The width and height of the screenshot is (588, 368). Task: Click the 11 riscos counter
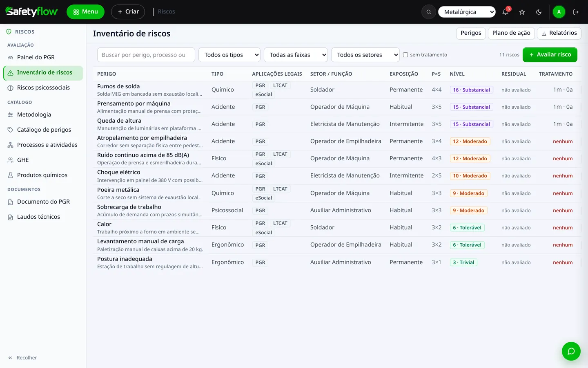point(509,55)
